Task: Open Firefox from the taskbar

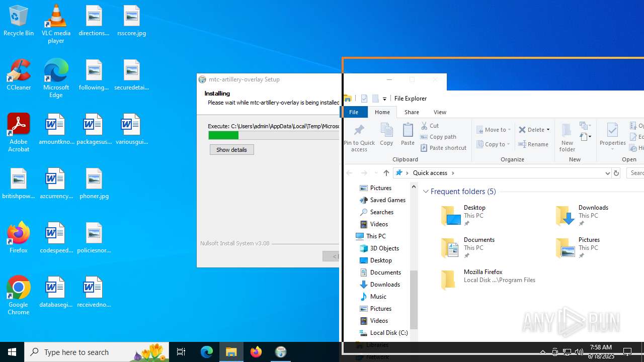Action: coord(256,352)
